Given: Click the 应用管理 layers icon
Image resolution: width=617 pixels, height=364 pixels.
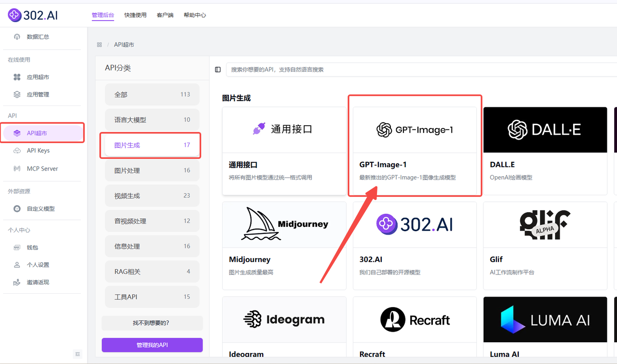Looking at the screenshot, I should (x=17, y=94).
